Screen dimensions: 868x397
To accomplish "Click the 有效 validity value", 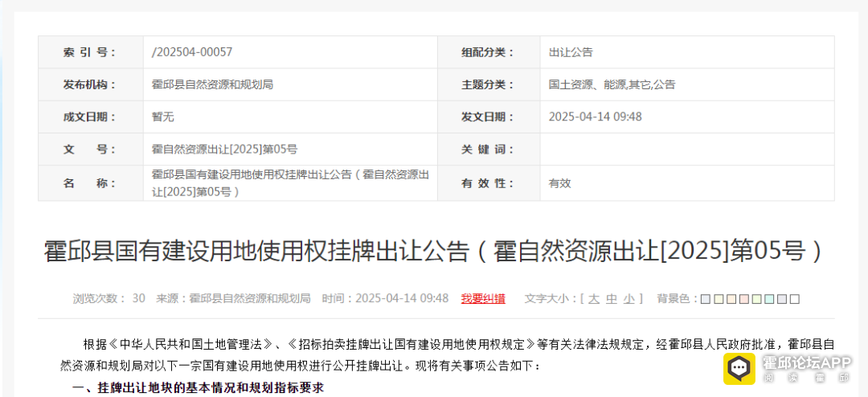I will [x=559, y=183].
